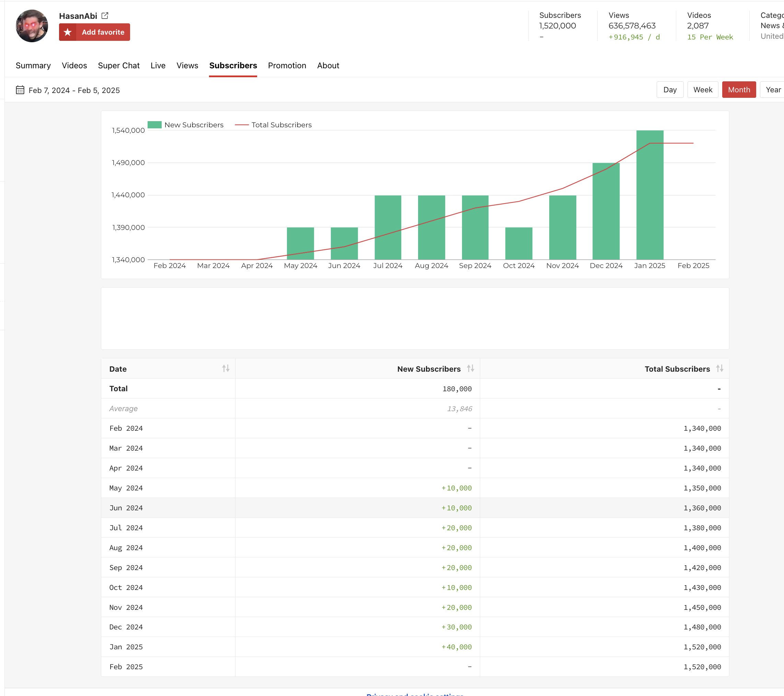Open the Summary tab
The width and height of the screenshot is (784, 696).
pos(33,66)
